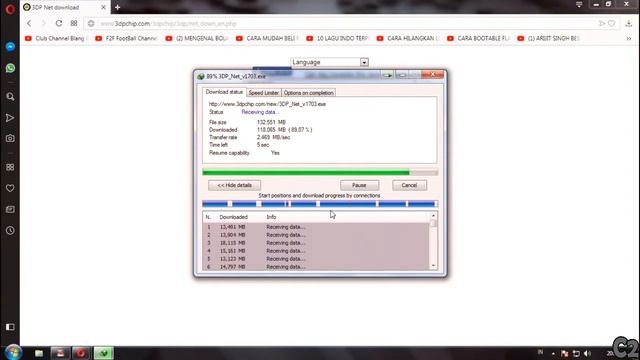Open the Club Channel Blang bookmark
This screenshot has width=640, height=360.
point(56,38)
